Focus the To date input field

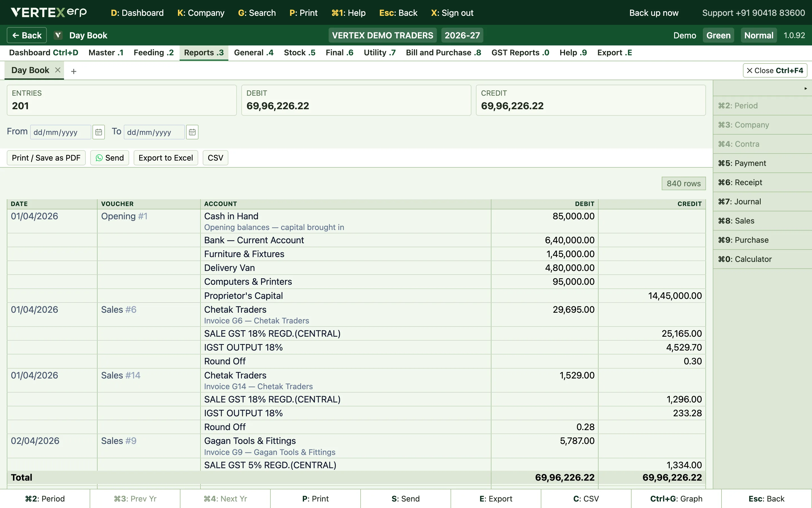pyautogui.click(x=154, y=132)
